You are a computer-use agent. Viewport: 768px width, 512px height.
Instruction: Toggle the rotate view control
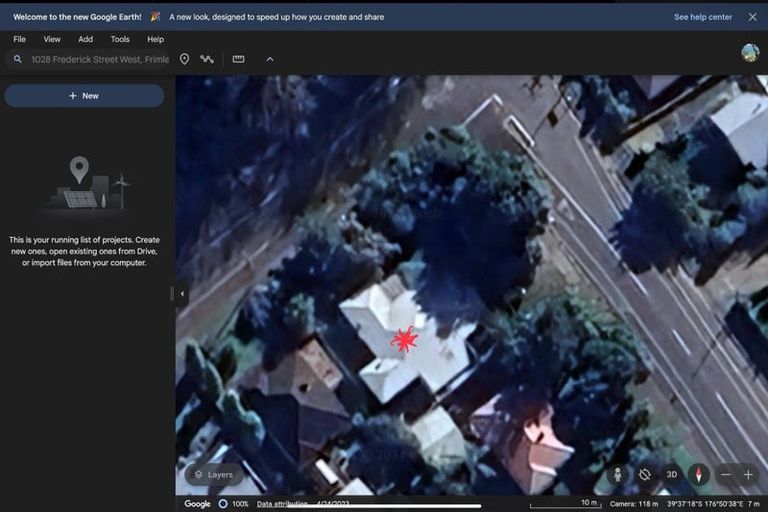click(x=645, y=474)
